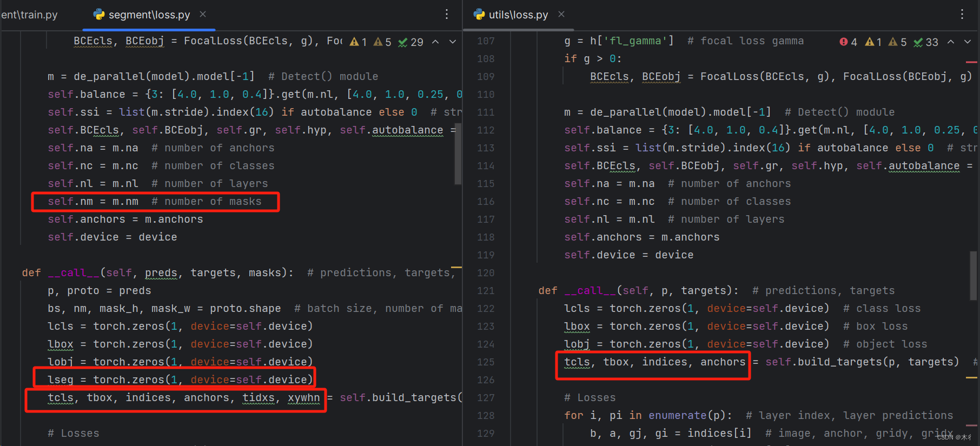Click 'tidxs' variable in left editor
Viewport: 980px width, 446px height.
pos(259,398)
